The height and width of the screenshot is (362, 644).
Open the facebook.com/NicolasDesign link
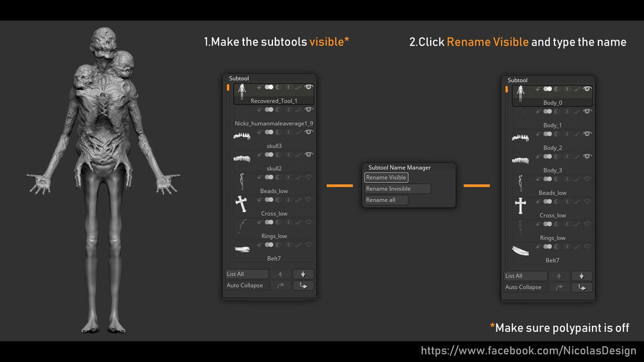[529, 351]
